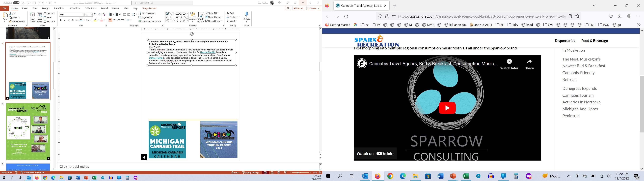Open the Font name dropdown
The width and height of the screenshot is (644, 181).
click(x=83, y=15)
